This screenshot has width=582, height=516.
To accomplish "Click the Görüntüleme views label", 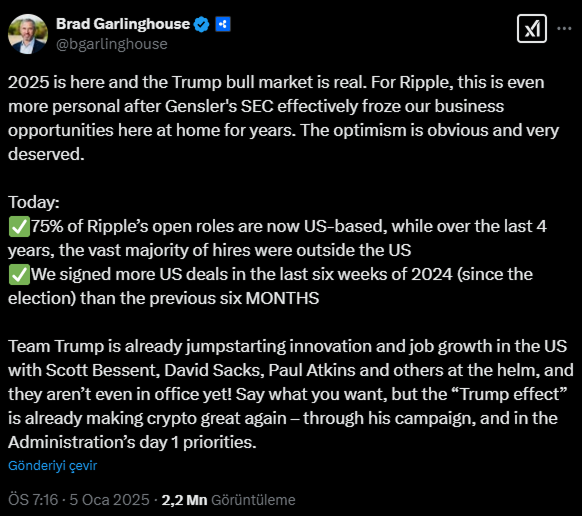I will tap(253, 500).
